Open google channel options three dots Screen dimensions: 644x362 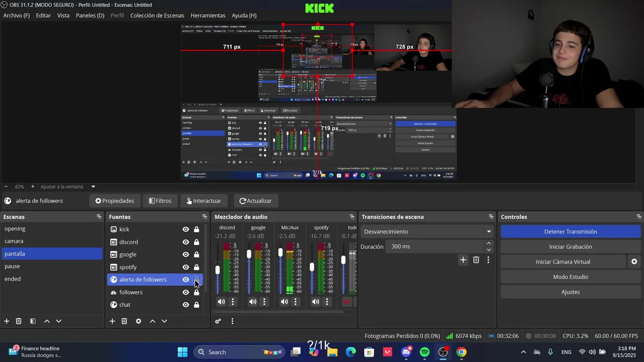pyautogui.click(x=264, y=302)
